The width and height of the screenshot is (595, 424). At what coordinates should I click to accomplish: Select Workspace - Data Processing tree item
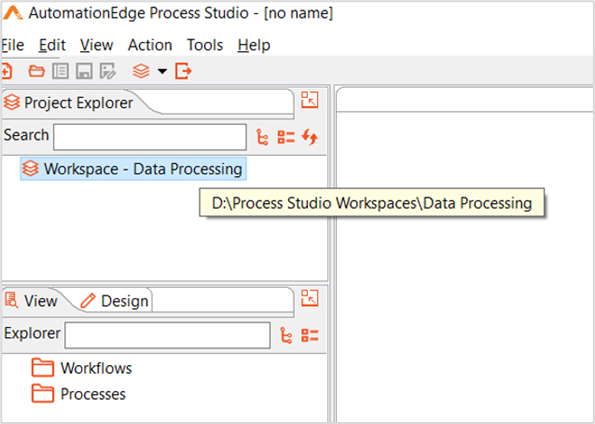(134, 169)
